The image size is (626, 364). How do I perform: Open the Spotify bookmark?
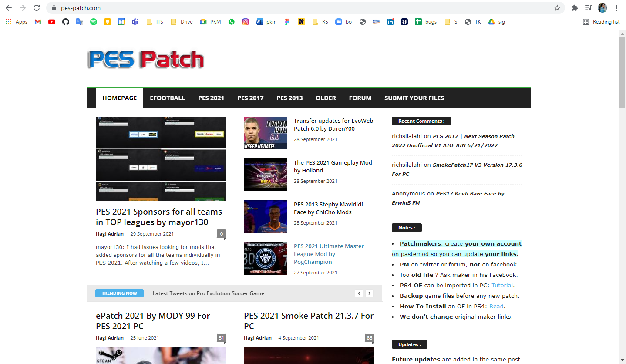coord(94,22)
